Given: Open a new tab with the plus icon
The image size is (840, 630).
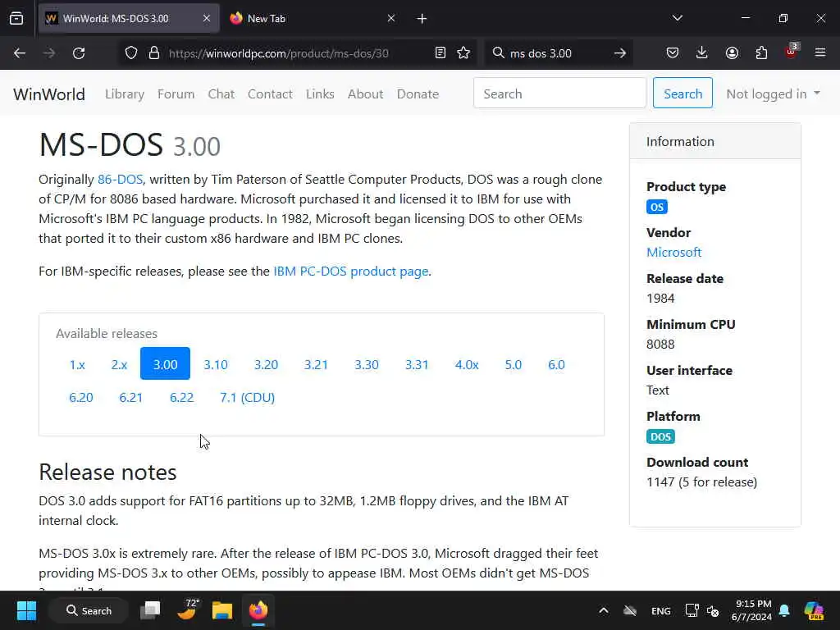Looking at the screenshot, I should (x=422, y=19).
